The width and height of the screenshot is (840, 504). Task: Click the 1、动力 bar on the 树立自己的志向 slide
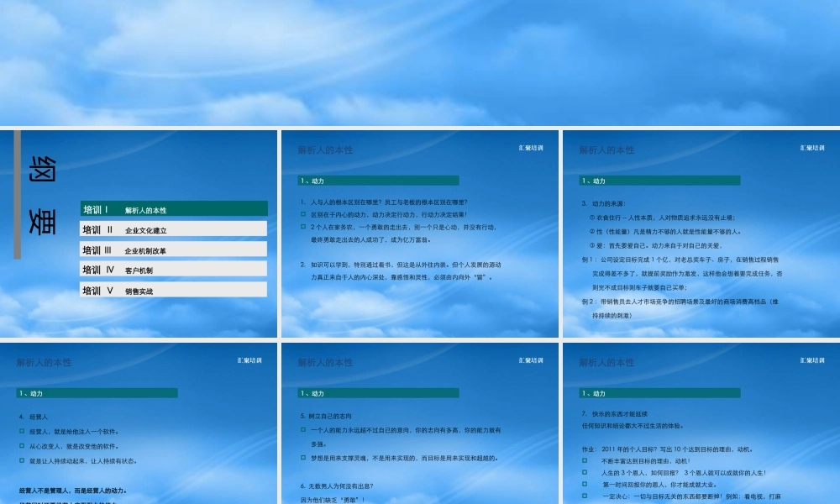(378, 393)
